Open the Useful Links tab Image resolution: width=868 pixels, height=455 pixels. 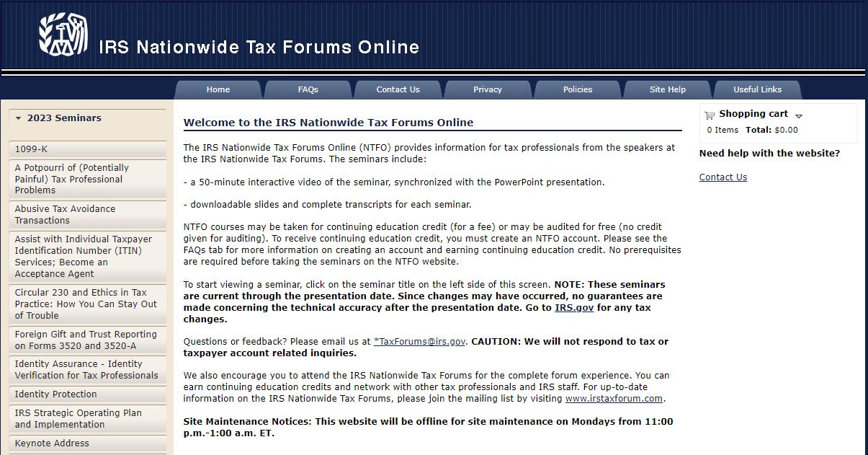[757, 89]
